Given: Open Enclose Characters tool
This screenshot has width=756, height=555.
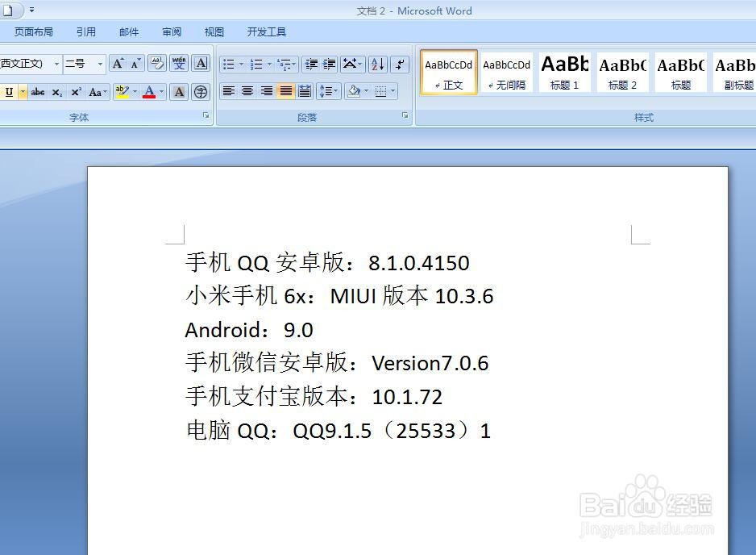Looking at the screenshot, I should pyautogui.click(x=201, y=92).
